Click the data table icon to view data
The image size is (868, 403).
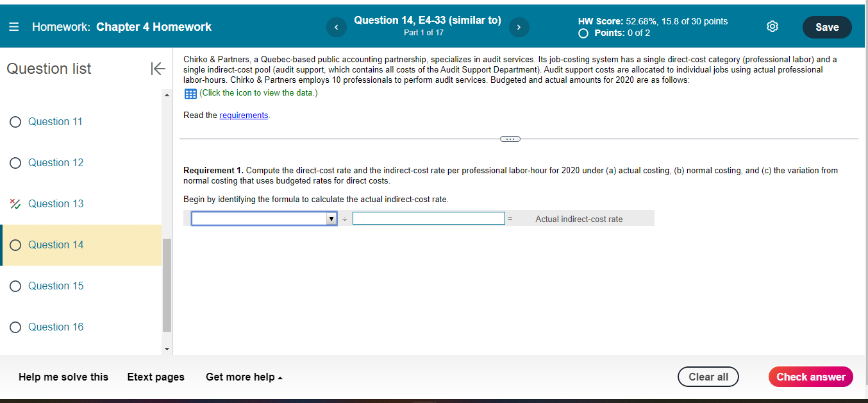coord(190,94)
